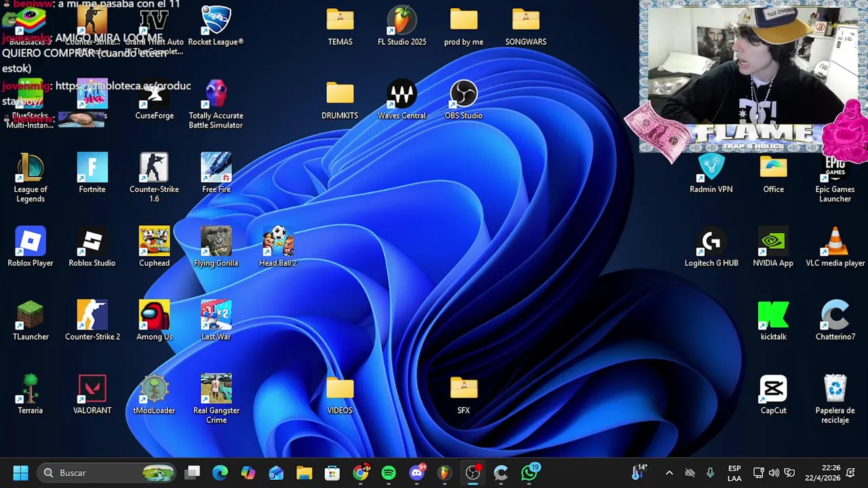Launch VALORANT from the desktop
868x488 pixels.
(92, 395)
